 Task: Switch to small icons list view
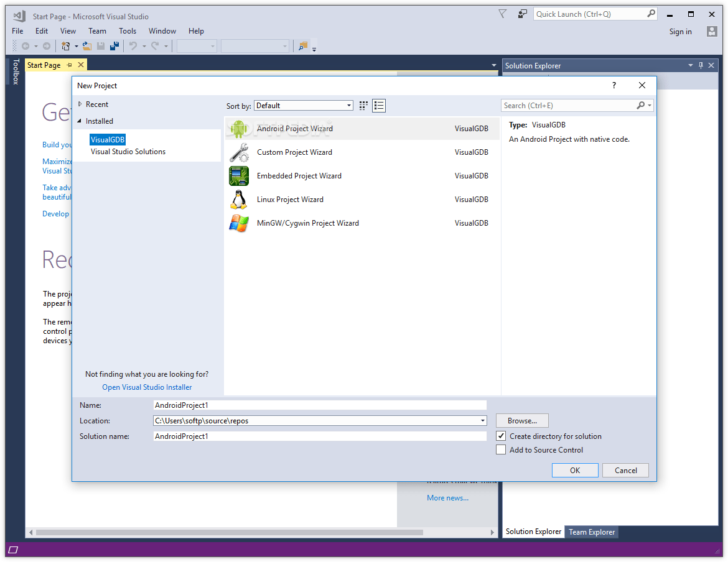[x=379, y=106]
